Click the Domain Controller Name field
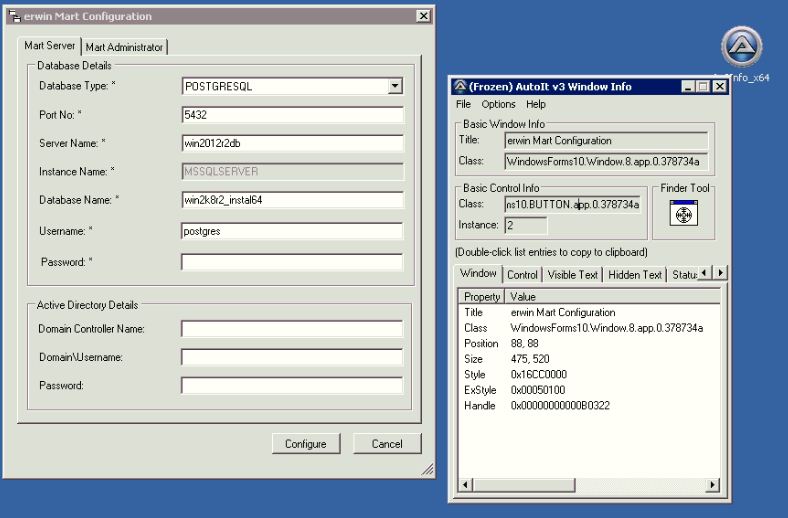Image resolution: width=788 pixels, height=518 pixels. tap(292, 329)
